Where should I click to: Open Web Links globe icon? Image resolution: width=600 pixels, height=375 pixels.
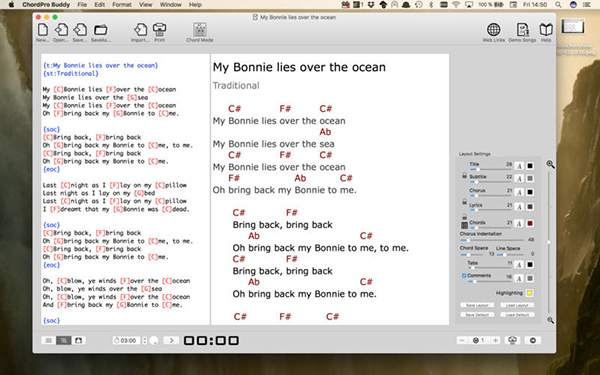(x=493, y=30)
